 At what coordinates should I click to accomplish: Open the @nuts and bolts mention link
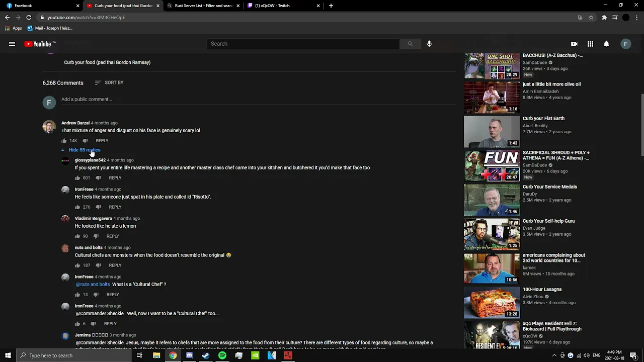(x=93, y=284)
